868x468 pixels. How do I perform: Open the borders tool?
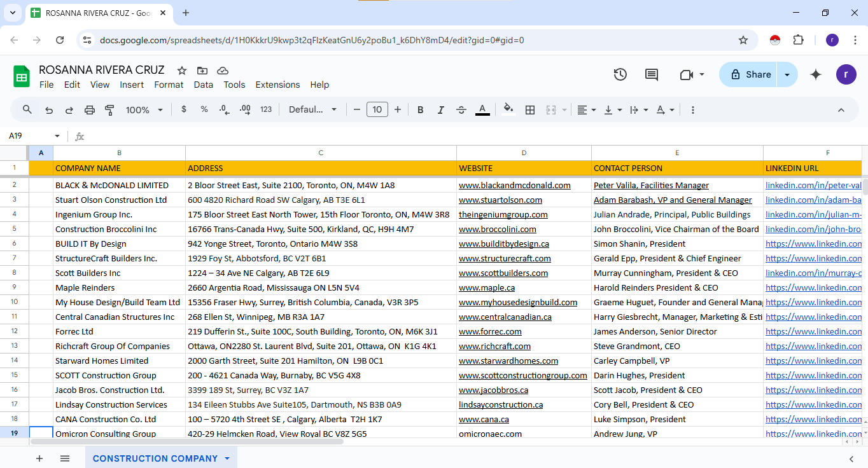[x=530, y=110]
